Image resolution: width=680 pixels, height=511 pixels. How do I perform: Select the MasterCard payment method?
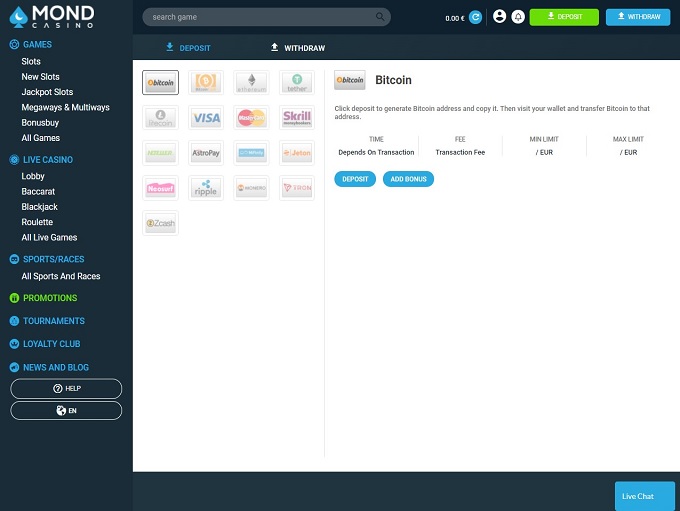click(251, 118)
